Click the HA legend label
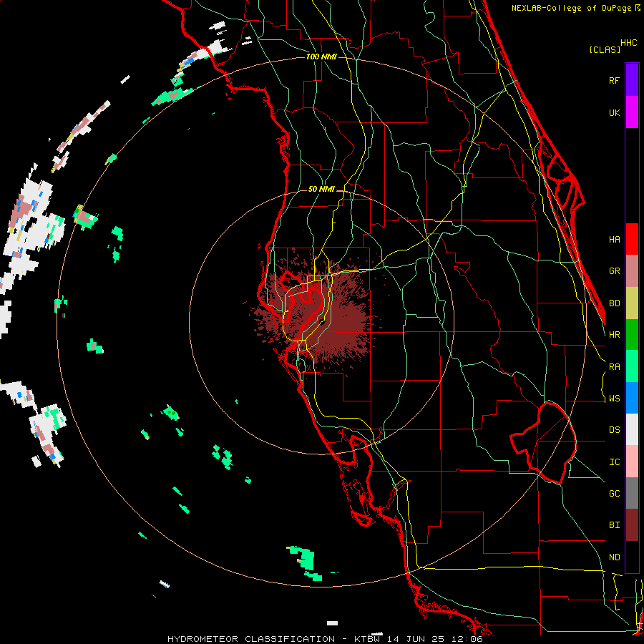The height and width of the screenshot is (644, 644). pyautogui.click(x=614, y=239)
